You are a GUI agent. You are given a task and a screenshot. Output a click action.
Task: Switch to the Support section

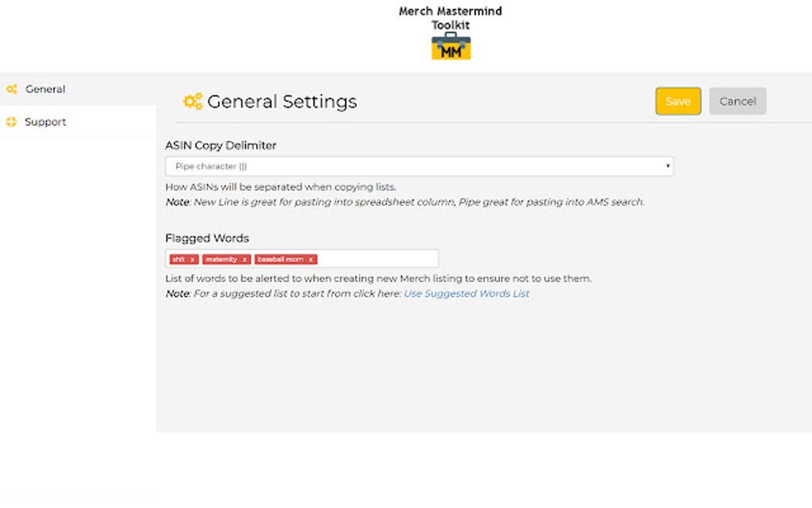(x=44, y=121)
